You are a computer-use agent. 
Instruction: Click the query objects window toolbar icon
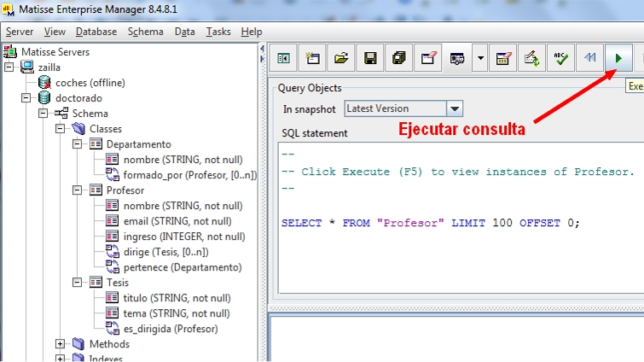(x=457, y=58)
